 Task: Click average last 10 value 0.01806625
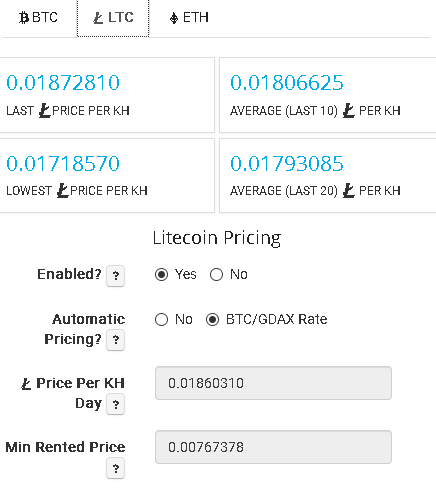287,83
